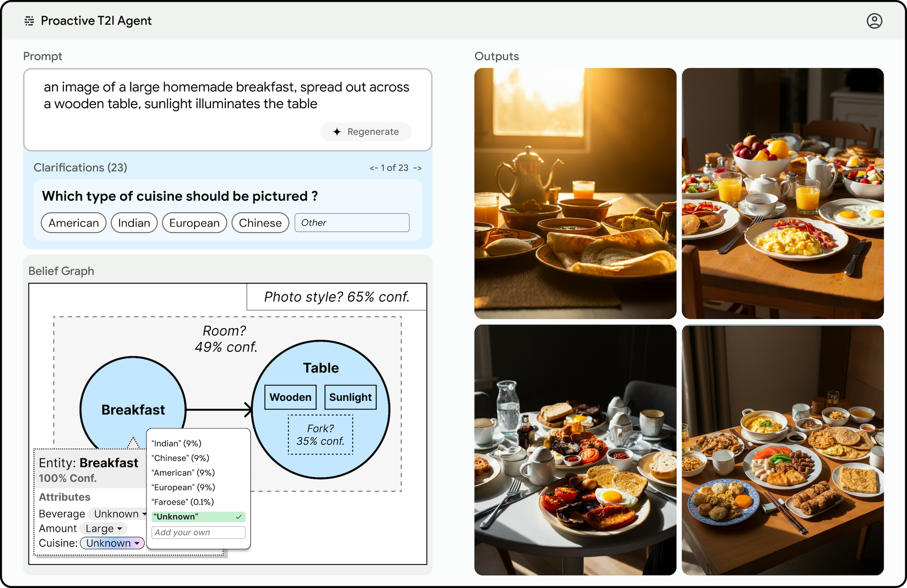Viewport: 907px width, 588px height.
Task: Open the Cuisine Unknown dropdown
Action: [x=112, y=543]
